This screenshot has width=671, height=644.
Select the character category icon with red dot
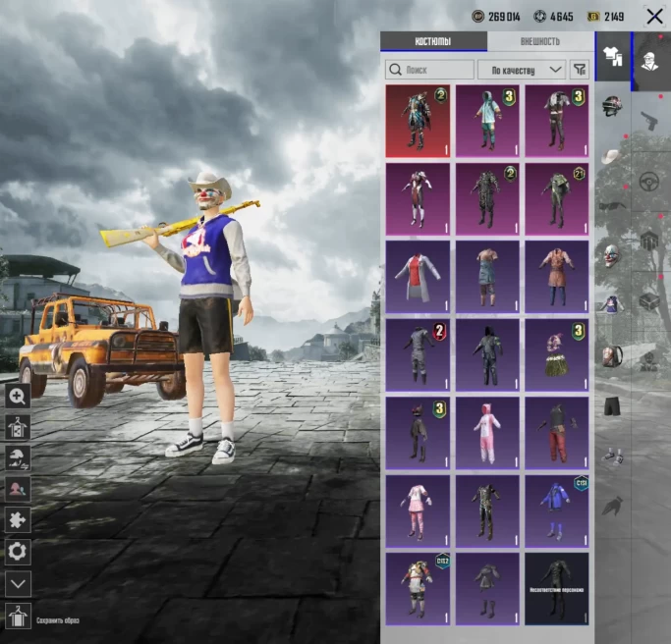click(650, 61)
